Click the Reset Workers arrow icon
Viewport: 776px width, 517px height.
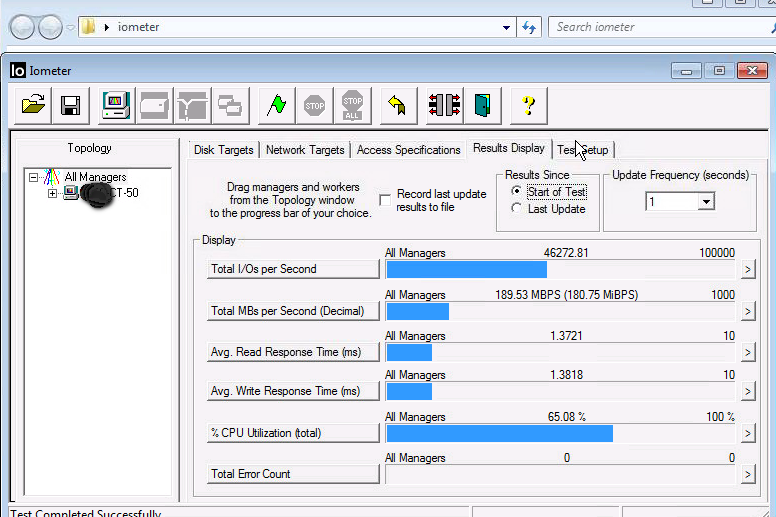click(x=397, y=105)
